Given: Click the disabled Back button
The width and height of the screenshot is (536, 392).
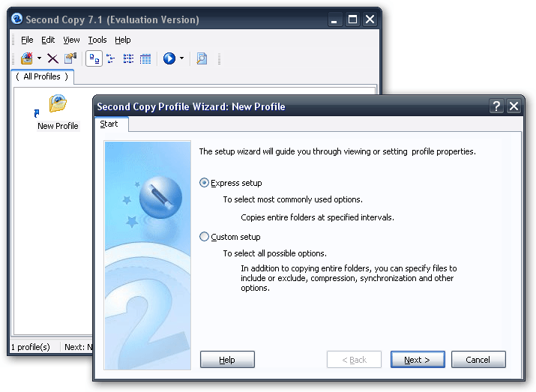Looking at the screenshot, I should [x=354, y=360].
